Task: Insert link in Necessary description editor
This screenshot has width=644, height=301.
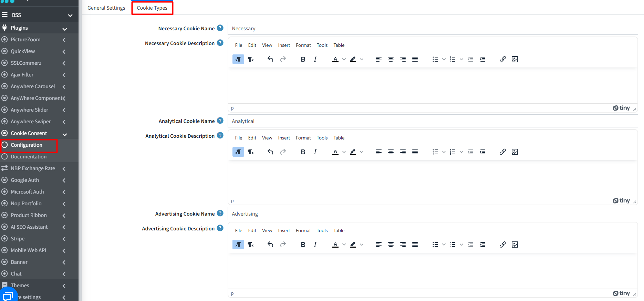Action: (503, 59)
